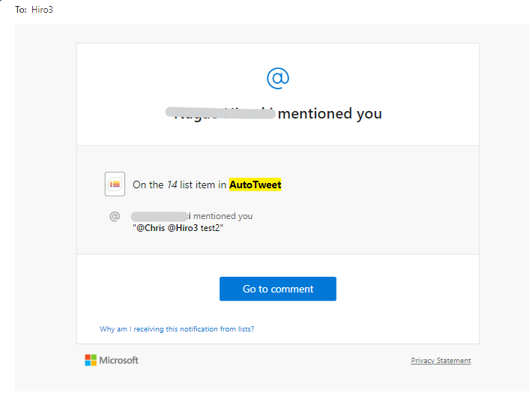Click the italic 14 list item number
The height and width of the screenshot is (393, 532).
(x=172, y=184)
